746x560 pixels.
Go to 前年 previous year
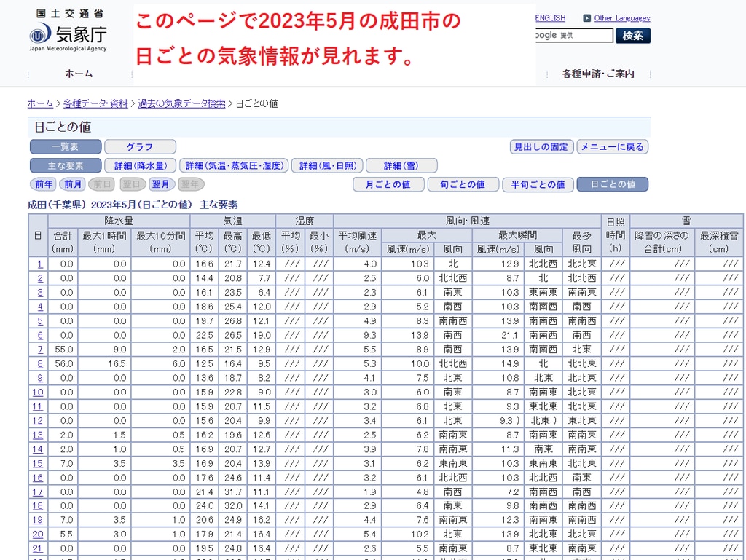click(43, 184)
